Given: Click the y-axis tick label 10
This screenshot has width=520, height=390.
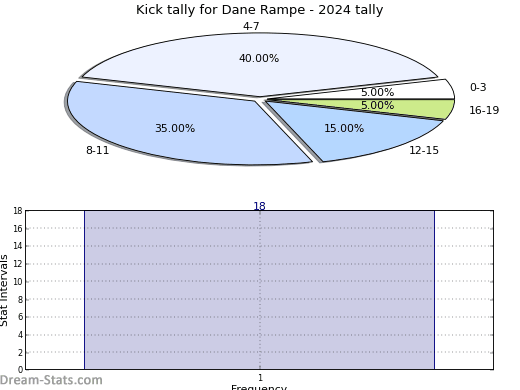Looking at the screenshot, I should pos(18,282).
